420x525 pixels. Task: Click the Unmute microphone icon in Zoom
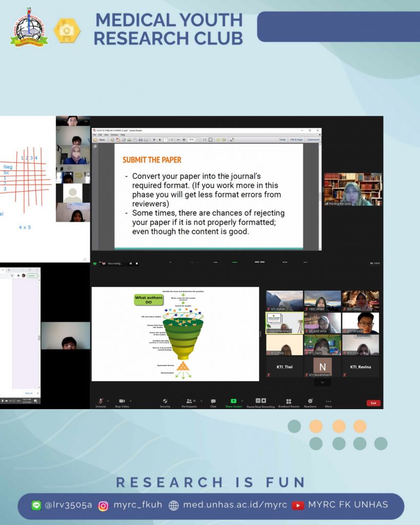[x=101, y=401]
